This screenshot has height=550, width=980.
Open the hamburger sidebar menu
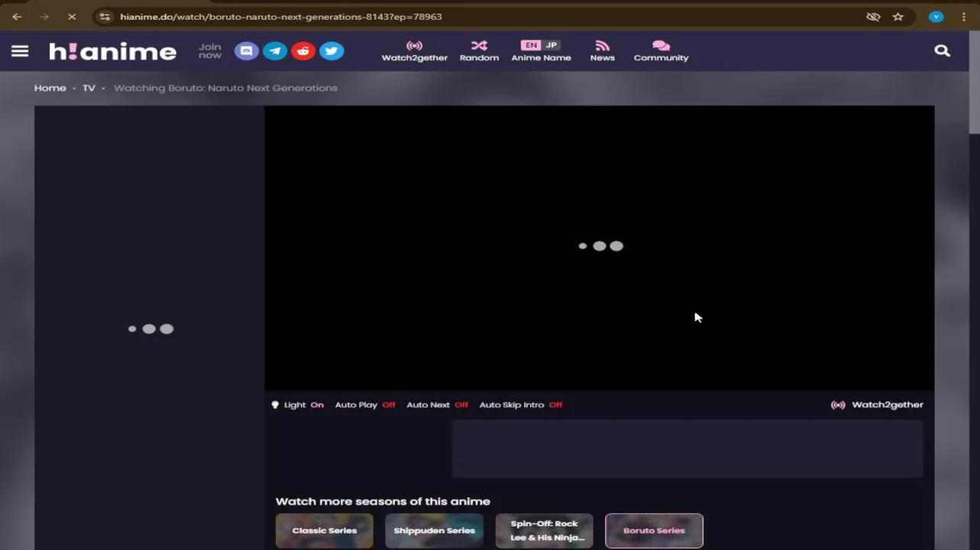click(x=20, y=51)
